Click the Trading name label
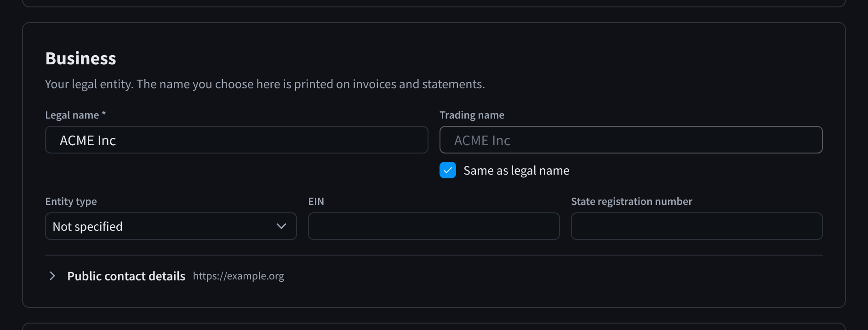Image resolution: width=868 pixels, height=330 pixels. coord(472,115)
